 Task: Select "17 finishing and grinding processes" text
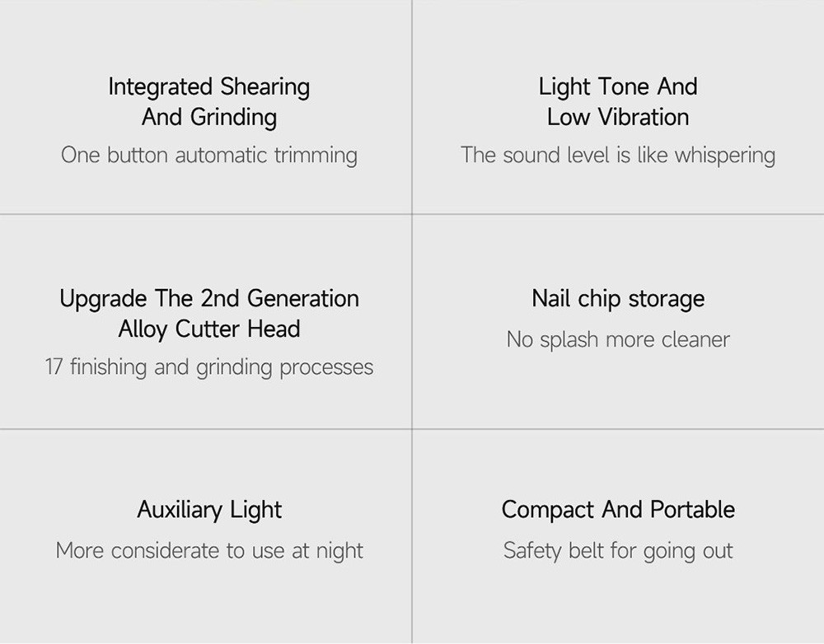click(208, 366)
